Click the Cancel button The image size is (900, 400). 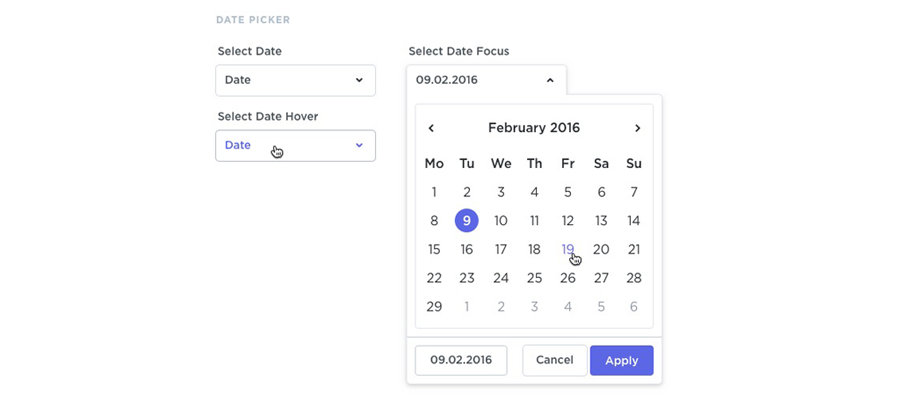[554, 360]
